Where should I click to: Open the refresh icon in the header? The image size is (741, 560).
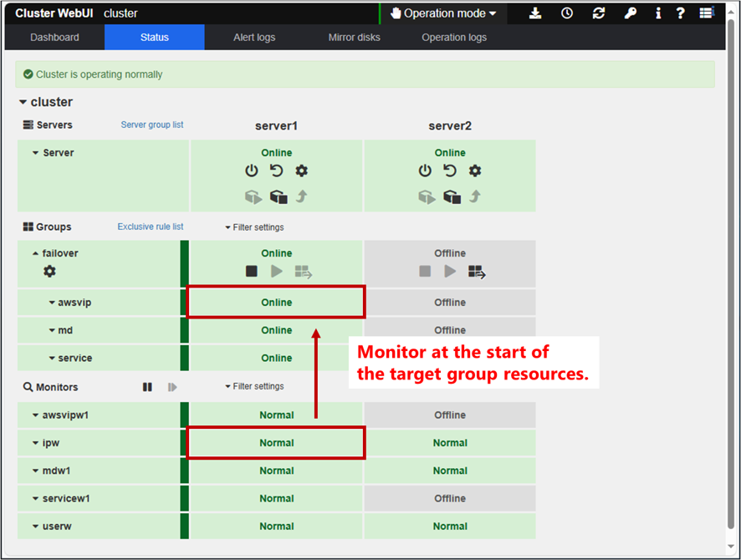(599, 13)
